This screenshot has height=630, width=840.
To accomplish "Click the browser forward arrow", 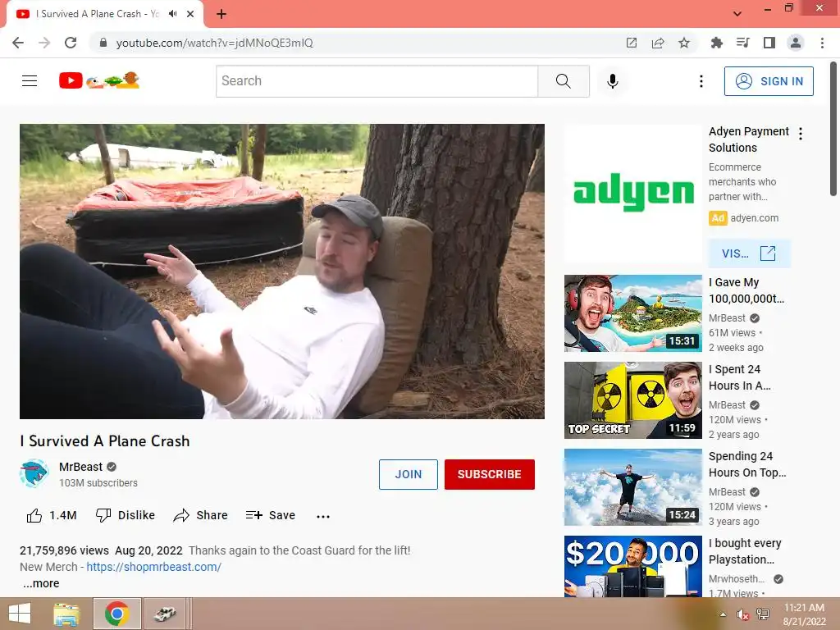I will click(44, 43).
